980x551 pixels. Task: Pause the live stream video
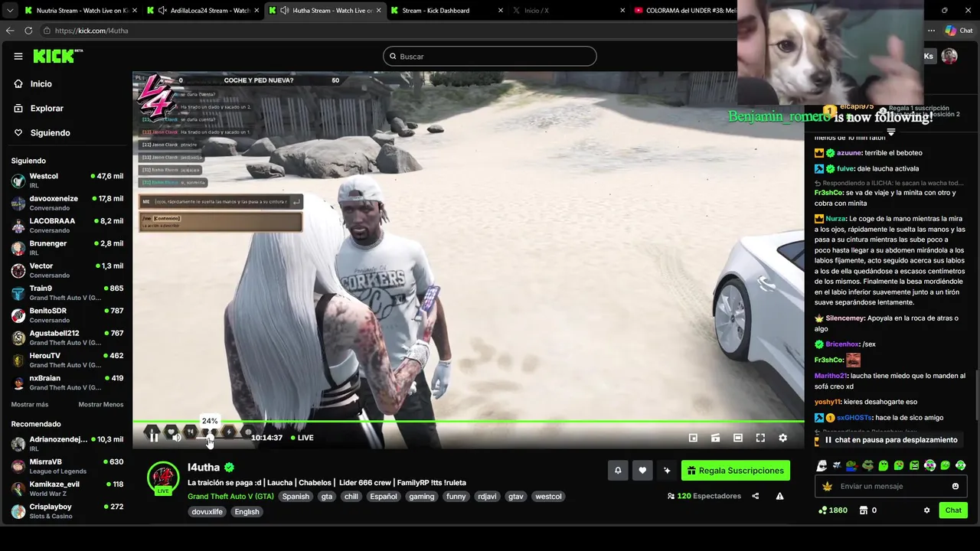tap(154, 437)
